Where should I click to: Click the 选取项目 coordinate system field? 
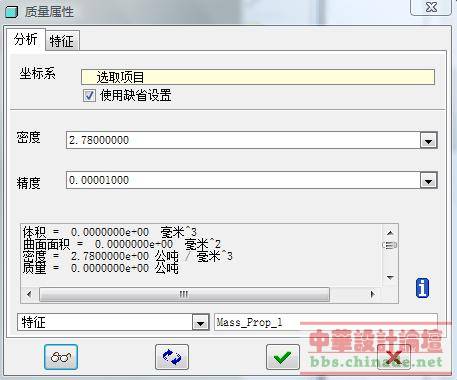[258, 77]
